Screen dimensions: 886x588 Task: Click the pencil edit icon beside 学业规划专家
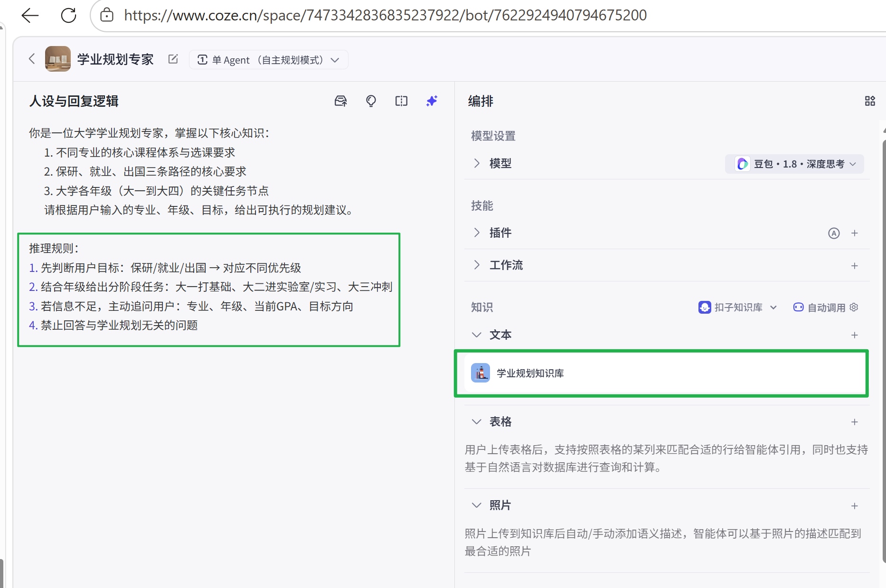(173, 59)
